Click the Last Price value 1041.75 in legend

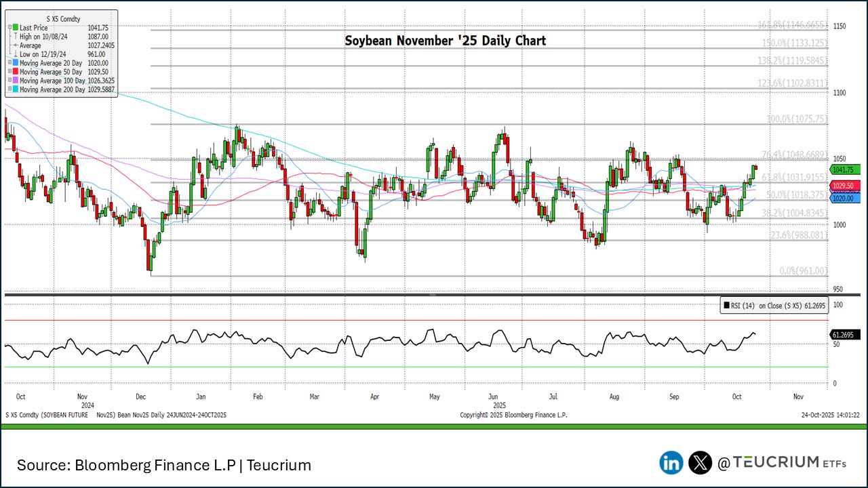pos(98,28)
